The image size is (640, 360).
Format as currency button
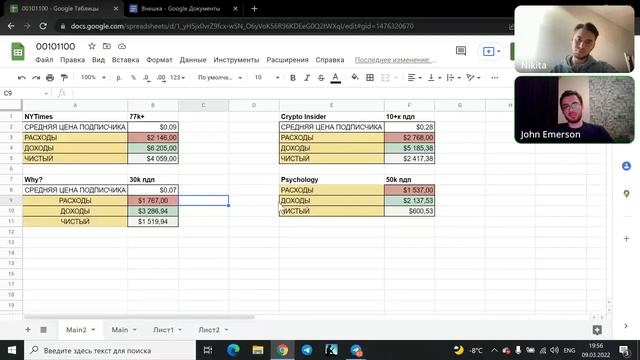tap(119, 78)
